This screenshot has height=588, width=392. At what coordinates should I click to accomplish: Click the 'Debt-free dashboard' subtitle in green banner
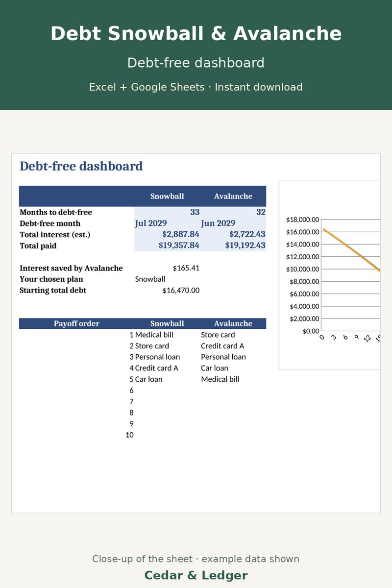point(196,63)
